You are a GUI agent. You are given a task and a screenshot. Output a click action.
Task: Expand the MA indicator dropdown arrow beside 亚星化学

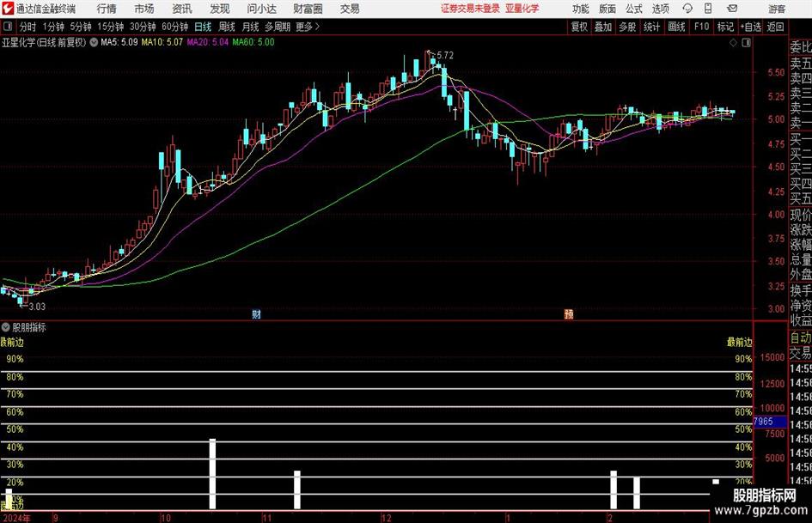coord(94,42)
